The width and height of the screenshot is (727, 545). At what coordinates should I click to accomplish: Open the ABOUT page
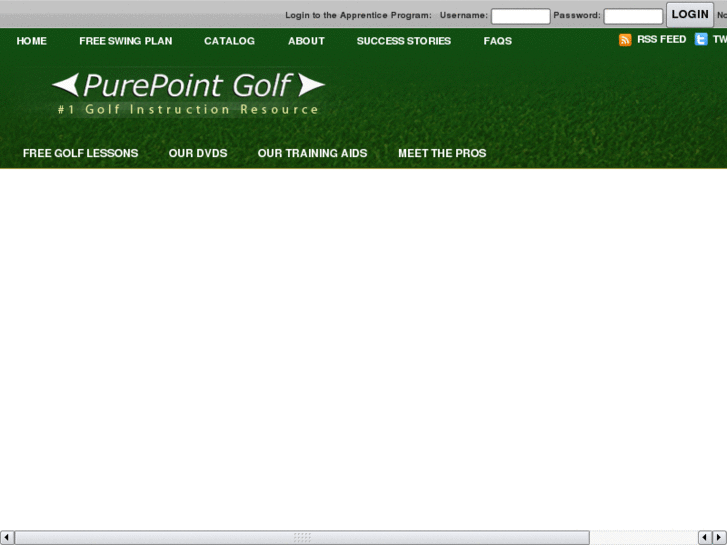[x=306, y=41]
